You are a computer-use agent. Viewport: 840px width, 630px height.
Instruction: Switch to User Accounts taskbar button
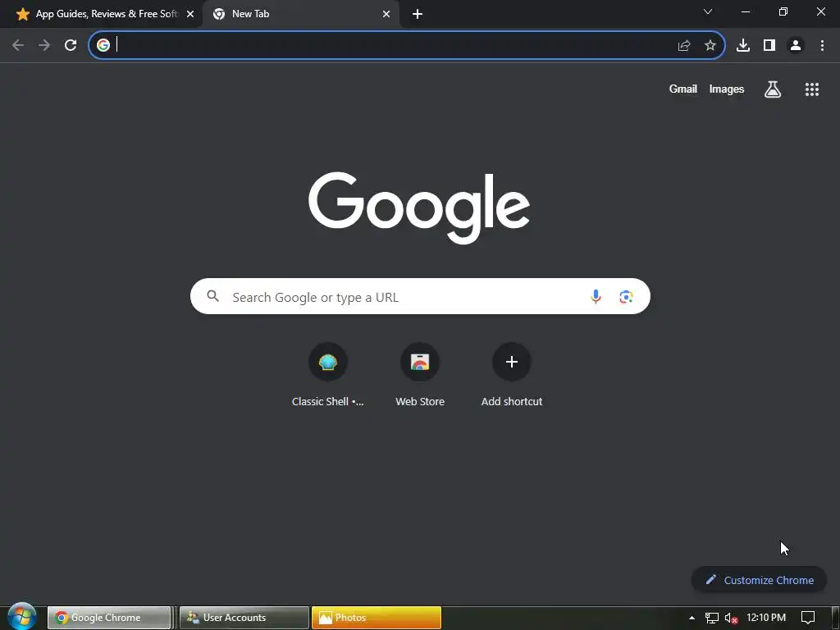[x=244, y=618]
